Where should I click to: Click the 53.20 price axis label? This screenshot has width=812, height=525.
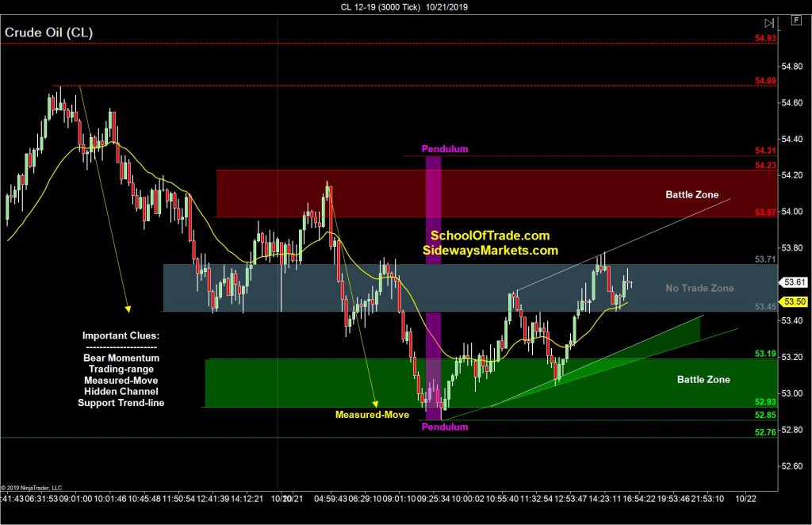pyautogui.click(x=792, y=357)
